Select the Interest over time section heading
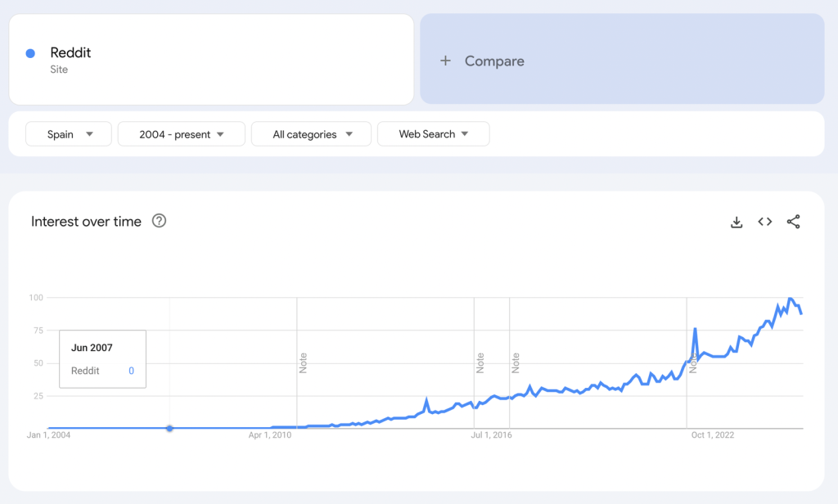Viewport: 838px width, 504px height. (87, 221)
